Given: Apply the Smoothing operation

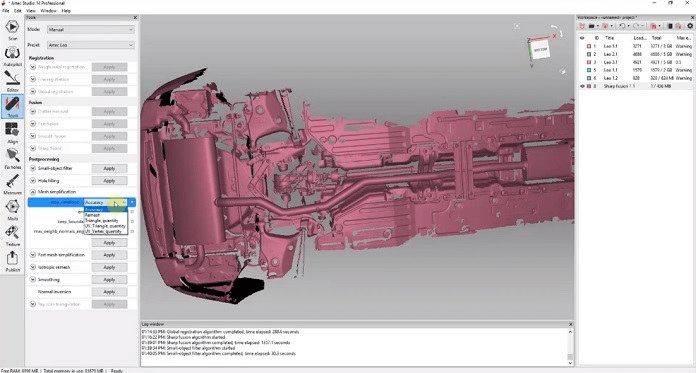Looking at the screenshot, I should click(x=109, y=280).
